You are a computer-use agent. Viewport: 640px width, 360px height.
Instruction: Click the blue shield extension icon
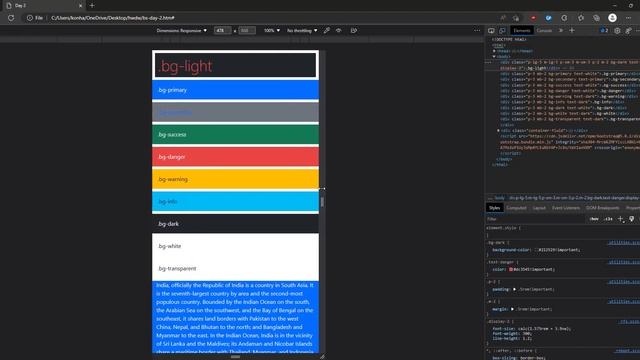(549, 18)
